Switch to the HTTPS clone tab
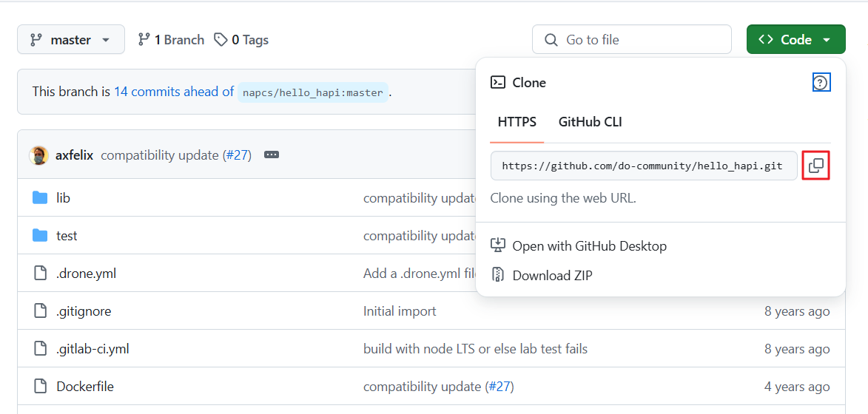This screenshot has height=414, width=868. pyautogui.click(x=517, y=122)
